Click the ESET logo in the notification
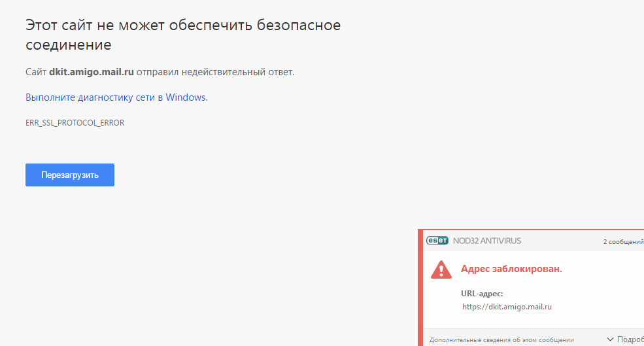This screenshot has width=644, height=346. pos(437,241)
